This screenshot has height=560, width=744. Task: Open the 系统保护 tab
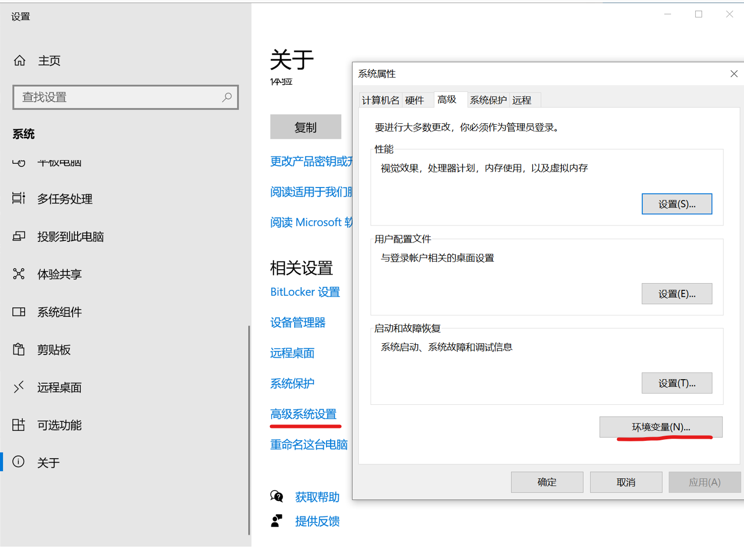pyautogui.click(x=488, y=100)
